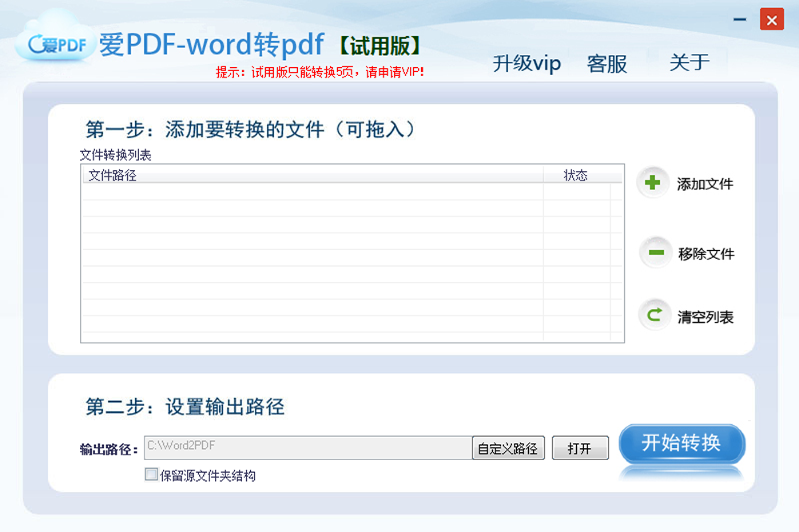Click the 文件转换列表 label
Screen dimensions: 799x532
(116, 155)
